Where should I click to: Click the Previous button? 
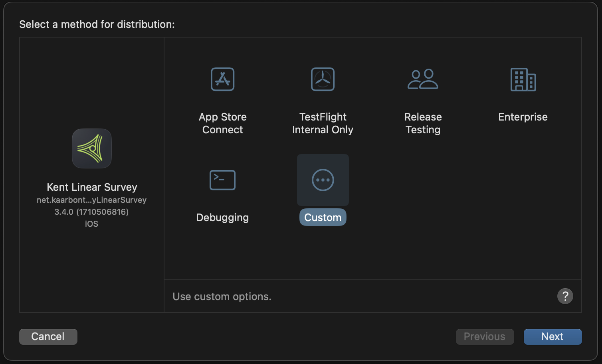(485, 336)
